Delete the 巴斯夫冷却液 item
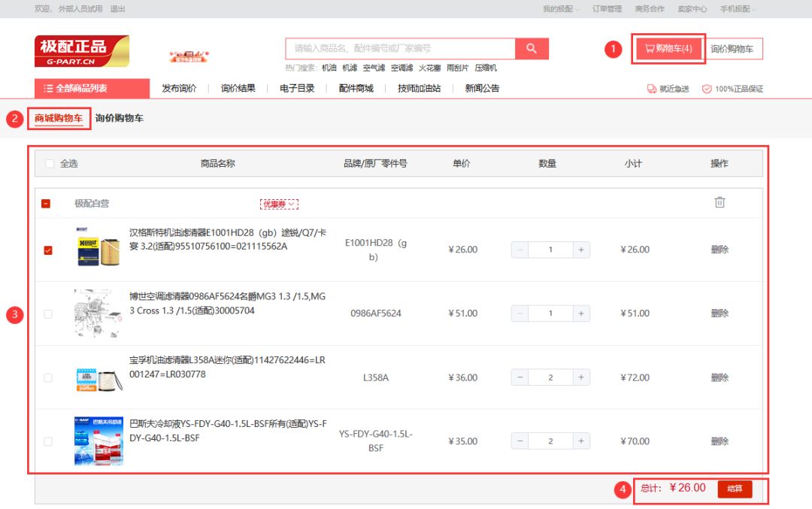812x509 pixels. [720, 441]
